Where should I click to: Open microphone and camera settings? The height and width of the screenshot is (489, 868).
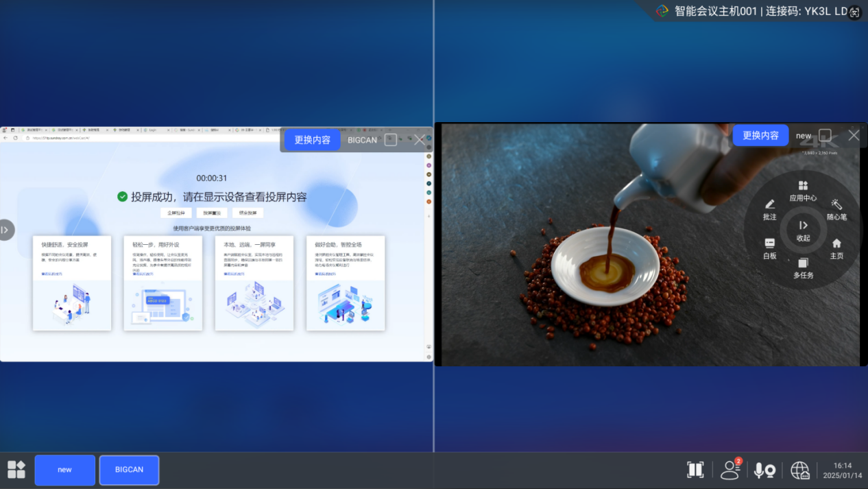point(764,470)
